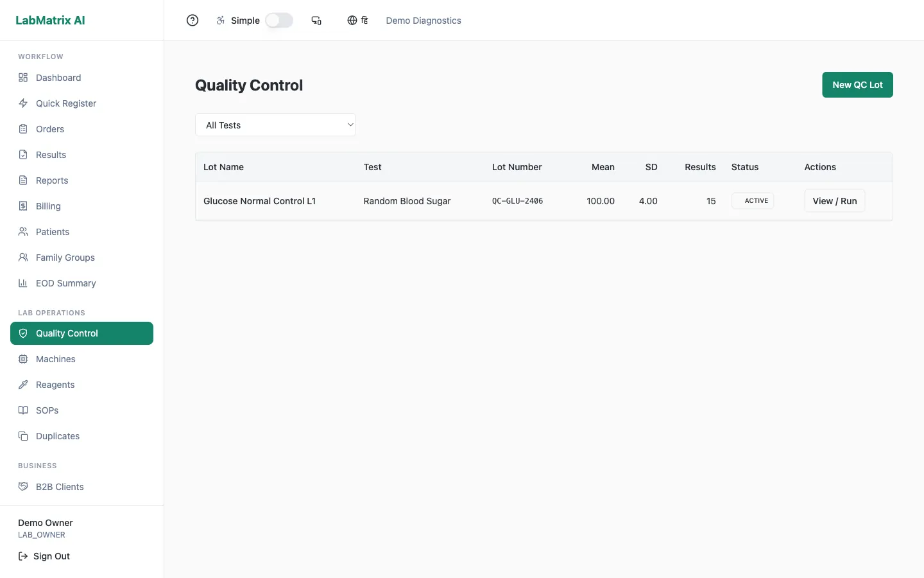Go to Billing

(x=81, y=206)
